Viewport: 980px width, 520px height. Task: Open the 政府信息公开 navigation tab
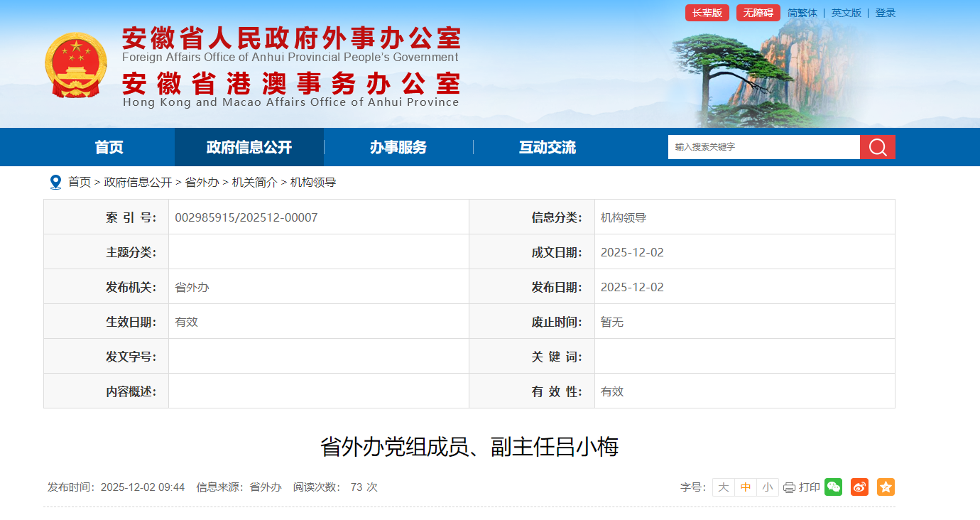pos(249,147)
